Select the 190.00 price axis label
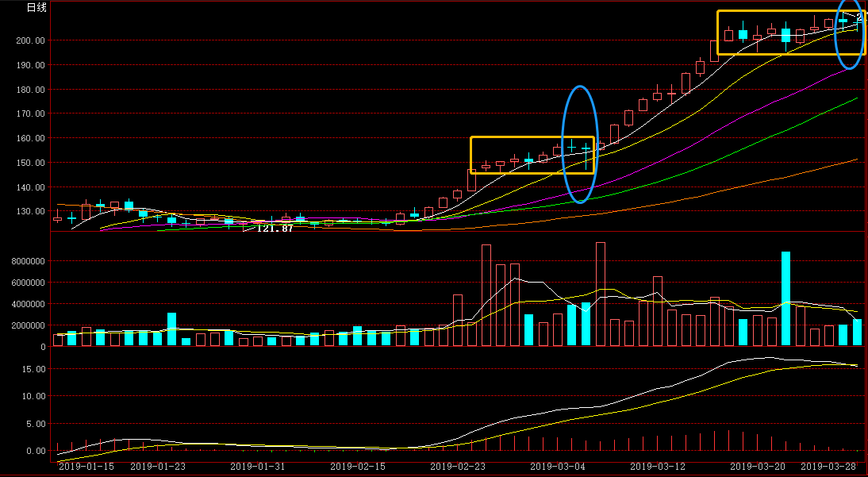The width and height of the screenshot is (868, 477). pos(31,65)
